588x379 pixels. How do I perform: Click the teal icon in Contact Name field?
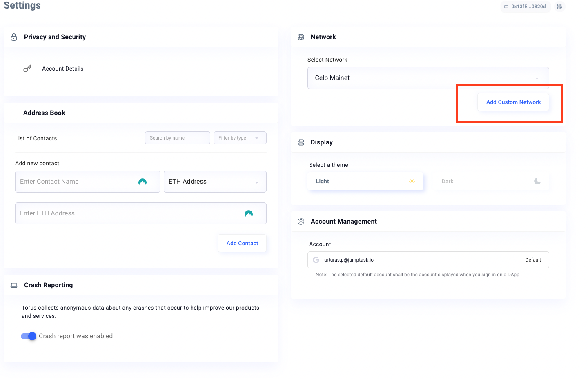(x=143, y=182)
